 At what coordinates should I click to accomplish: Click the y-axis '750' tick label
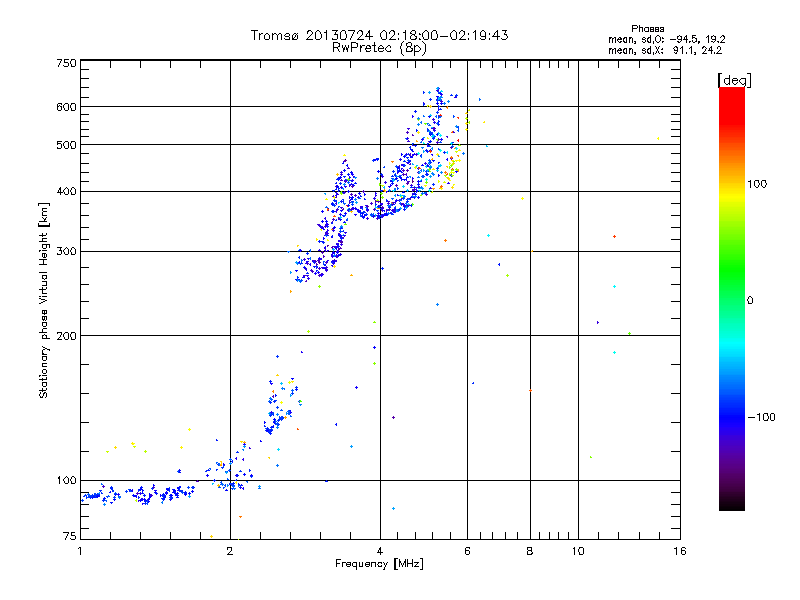66,63
